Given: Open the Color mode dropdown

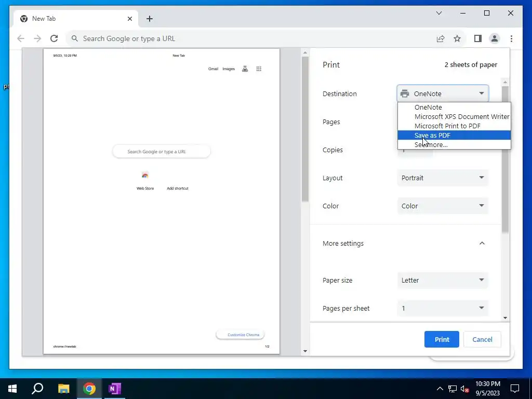Looking at the screenshot, I should tap(443, 206).
